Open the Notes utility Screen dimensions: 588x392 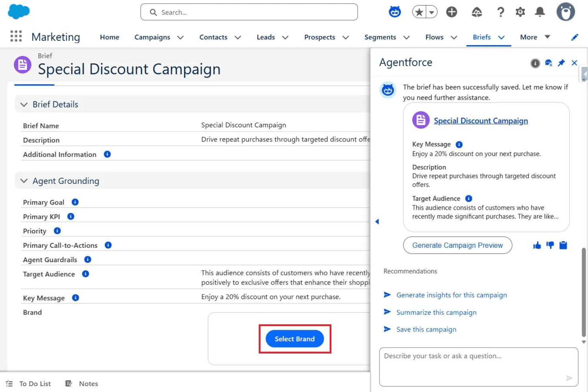pos(81,384)
